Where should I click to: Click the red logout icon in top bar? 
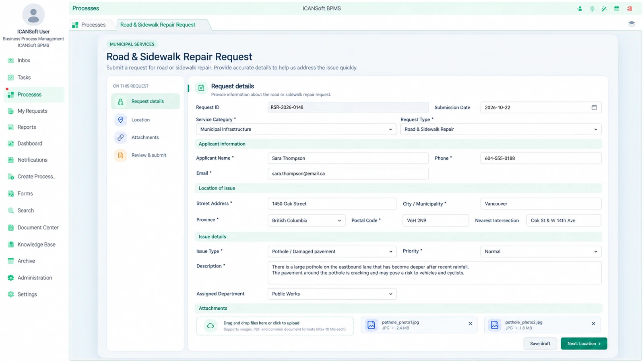tap(630, 8)
